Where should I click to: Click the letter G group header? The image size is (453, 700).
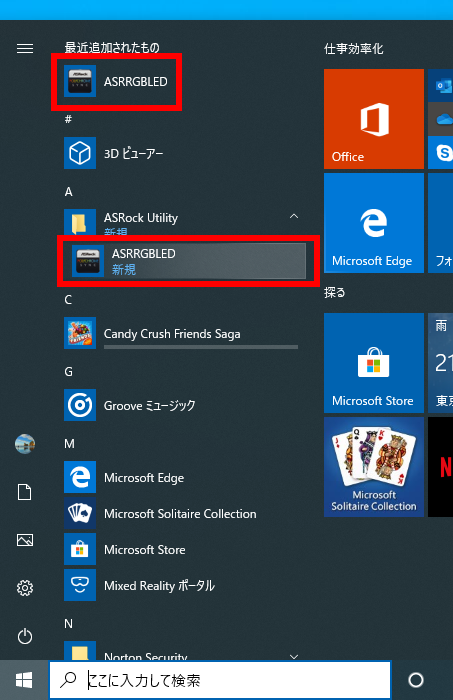[x=68, y=371]
